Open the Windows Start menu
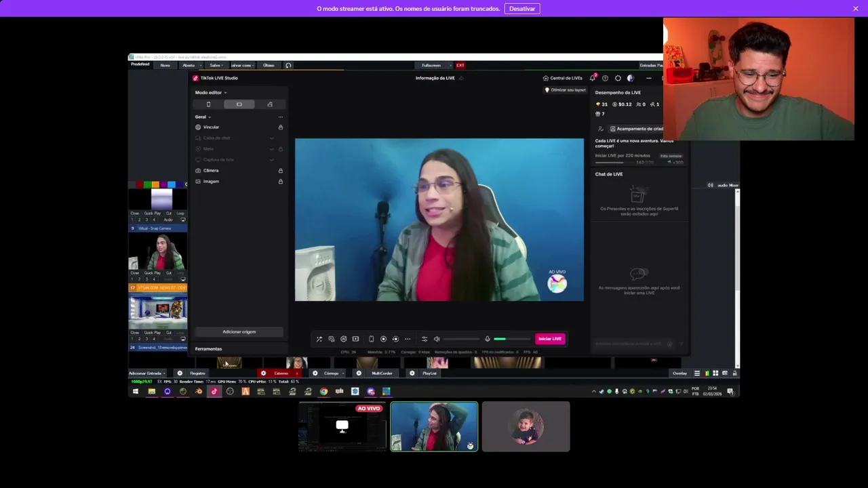The width and height of the screenshot is (868, 488). 135,391
